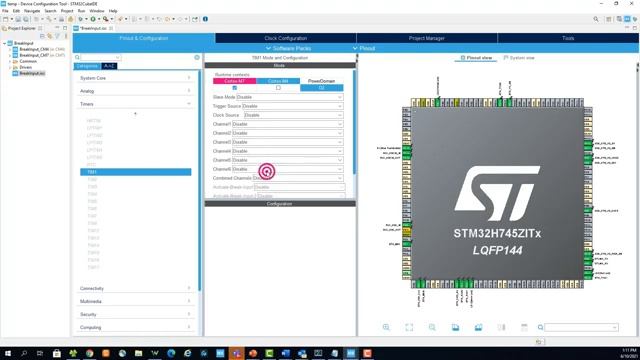Click the Mode panel vertical scrollbar
The width and height of the screenshot is (640, 360).
pos(354,122)
